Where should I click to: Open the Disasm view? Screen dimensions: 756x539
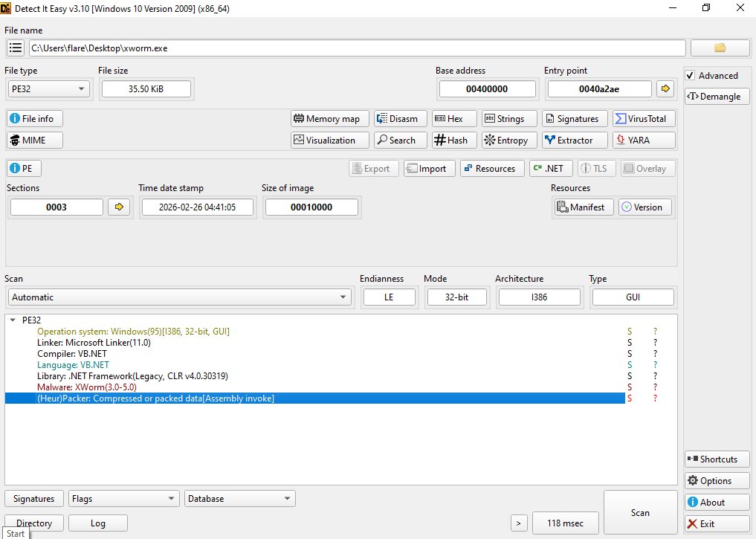(x=401, y=119)
